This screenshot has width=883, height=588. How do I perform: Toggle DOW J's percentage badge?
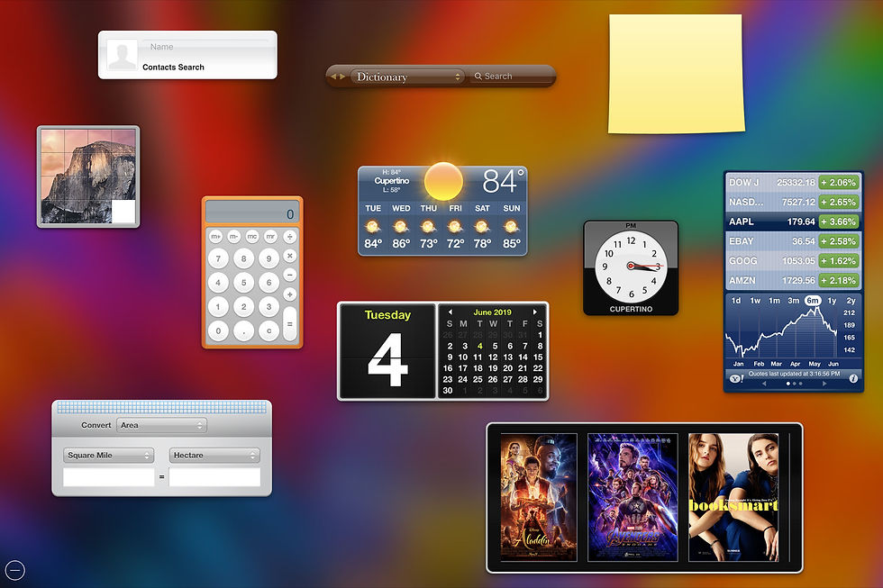[x=839, y=182]
